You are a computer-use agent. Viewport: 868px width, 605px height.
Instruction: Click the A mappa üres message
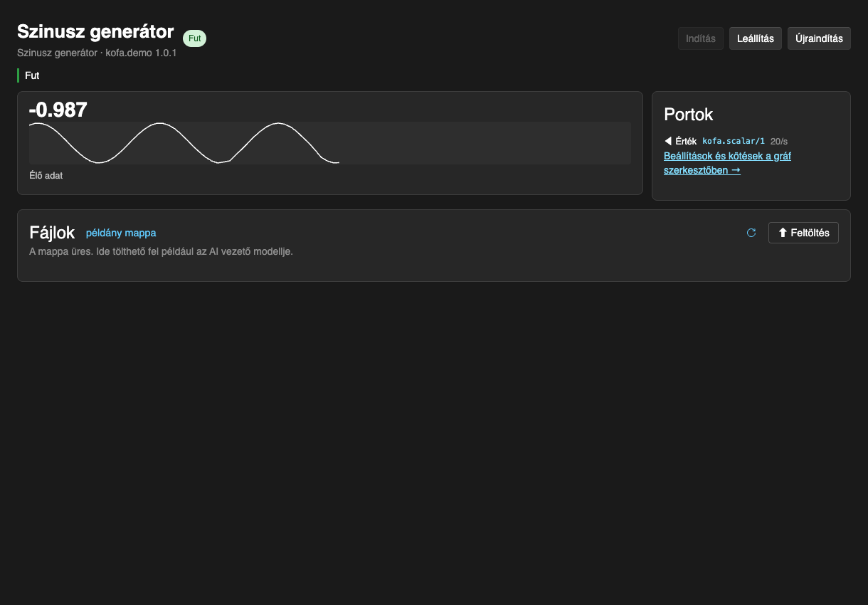[x=161, y=251]
